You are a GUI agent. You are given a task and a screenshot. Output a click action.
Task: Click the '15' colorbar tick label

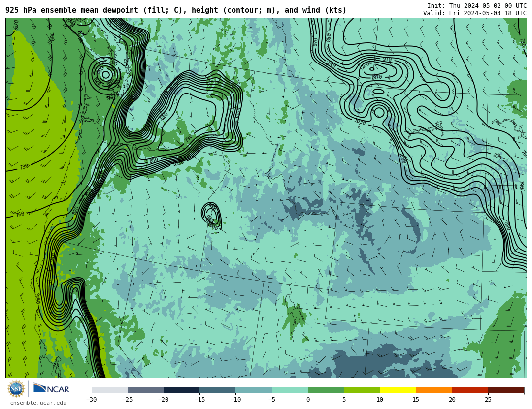tap(416, 400)
